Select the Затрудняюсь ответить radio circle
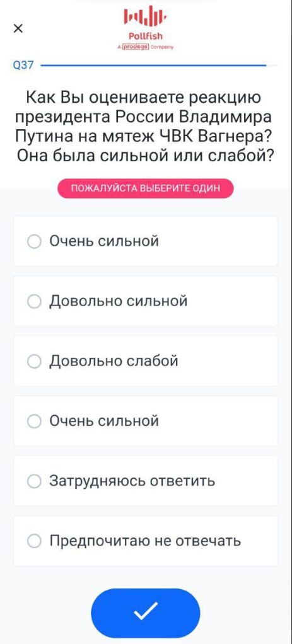This screenshot has width=292, height=644. [x=34, y=481]
